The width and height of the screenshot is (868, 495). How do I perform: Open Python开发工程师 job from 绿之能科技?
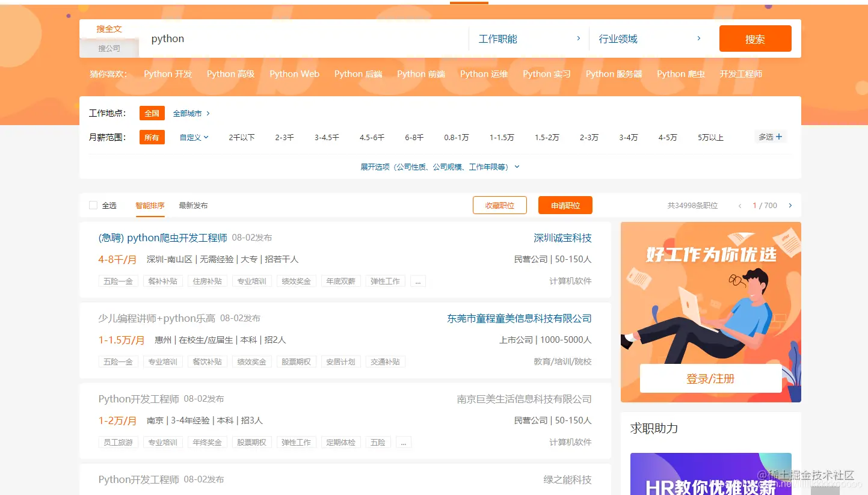click(139, 479)
